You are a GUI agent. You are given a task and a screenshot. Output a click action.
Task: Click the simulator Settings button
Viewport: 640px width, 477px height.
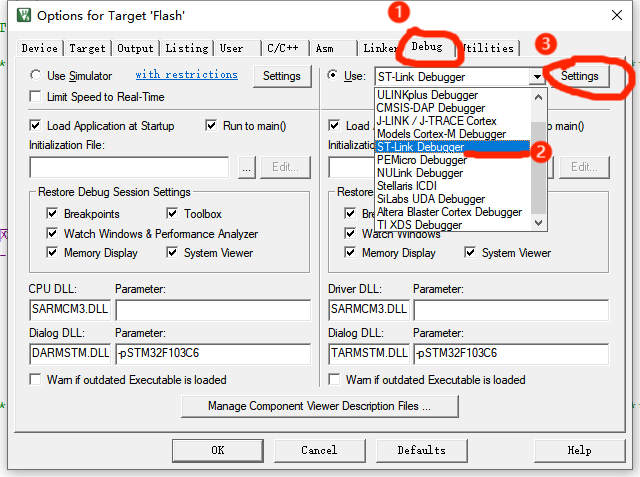pyautogui.click(x=282, y=76)
